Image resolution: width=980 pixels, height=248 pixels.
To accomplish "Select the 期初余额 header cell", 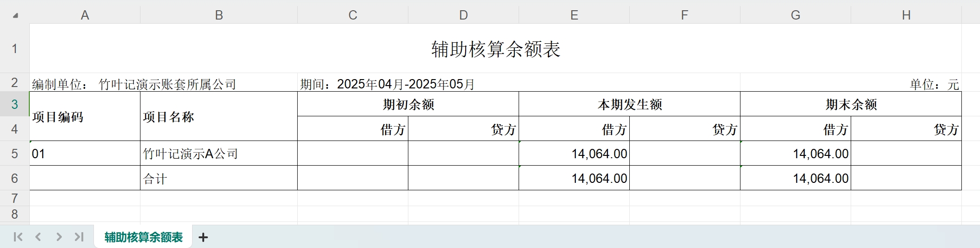I will coord(408,104).
